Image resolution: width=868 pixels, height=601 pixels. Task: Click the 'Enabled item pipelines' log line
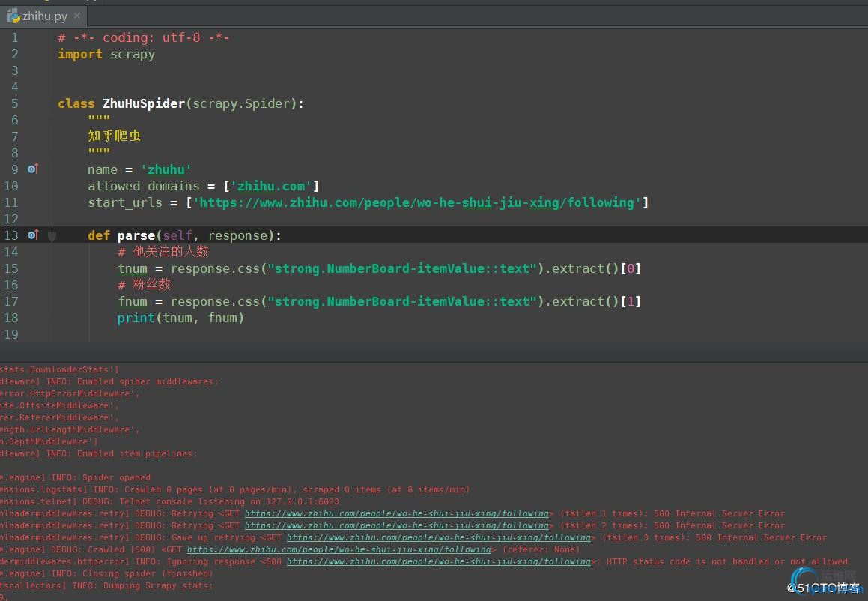pos(99,453)
